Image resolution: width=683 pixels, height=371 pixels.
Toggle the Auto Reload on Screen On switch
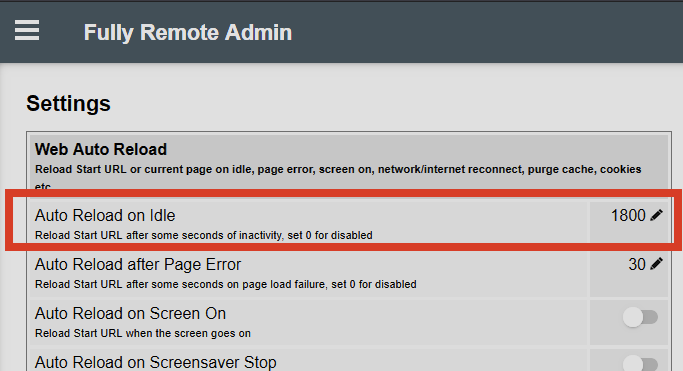[640, 317]
